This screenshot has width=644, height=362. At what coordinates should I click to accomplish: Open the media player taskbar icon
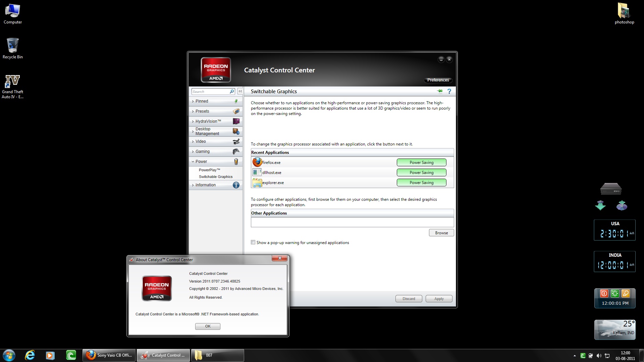point(50,355)
